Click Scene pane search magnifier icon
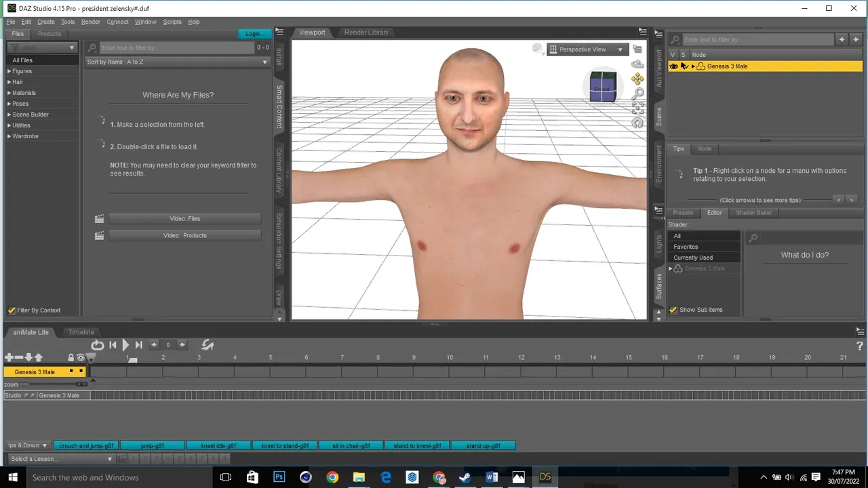Image resolution: width=868 pixels, height=488 pixels. (675, 39)
